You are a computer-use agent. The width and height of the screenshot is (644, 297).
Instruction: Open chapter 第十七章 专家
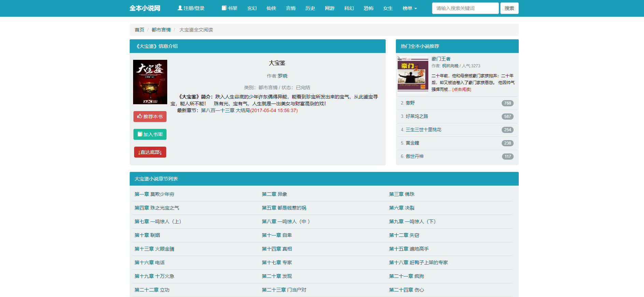(x=277, y=262)
